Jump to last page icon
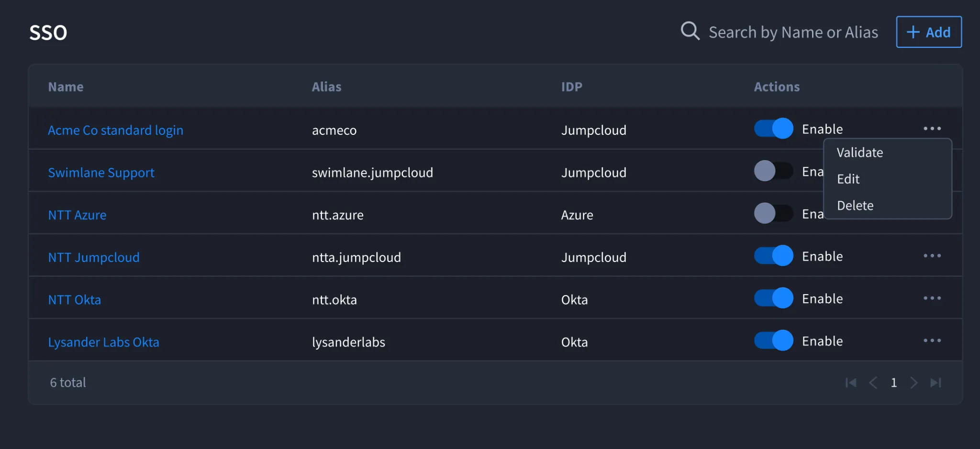Screen dimensions: 980x449 point(936,383)
